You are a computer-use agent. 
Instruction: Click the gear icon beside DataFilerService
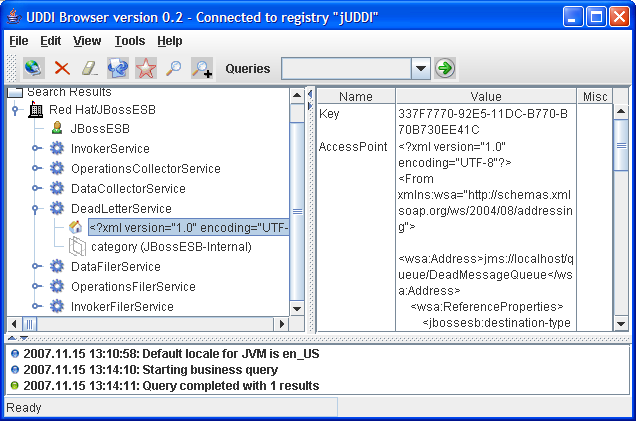tap(57, 266)
